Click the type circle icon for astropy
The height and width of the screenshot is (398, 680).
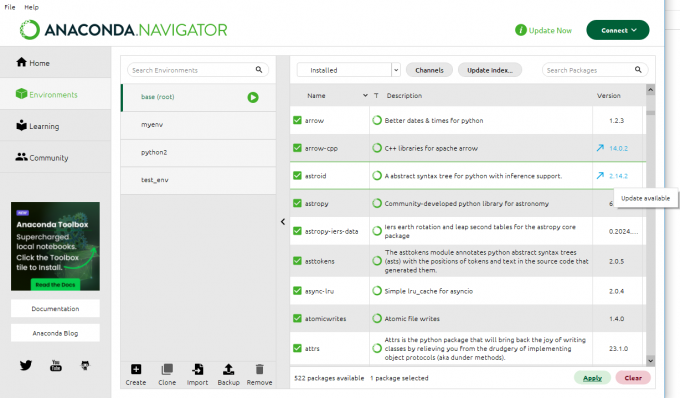click(x=377, y=203)
